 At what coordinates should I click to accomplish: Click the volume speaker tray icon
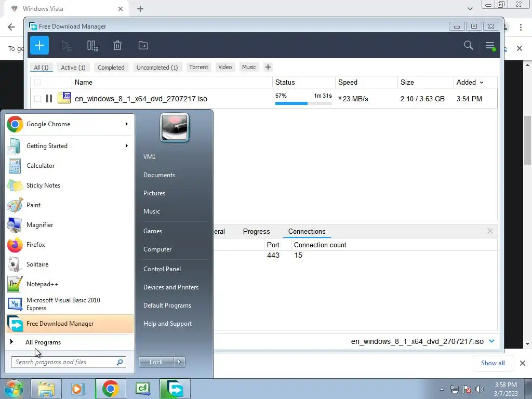tap(480, 389)
